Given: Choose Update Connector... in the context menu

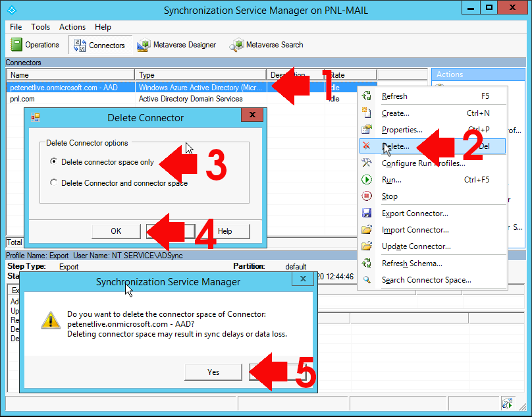Looking at the screenshot, I should 433,246.
